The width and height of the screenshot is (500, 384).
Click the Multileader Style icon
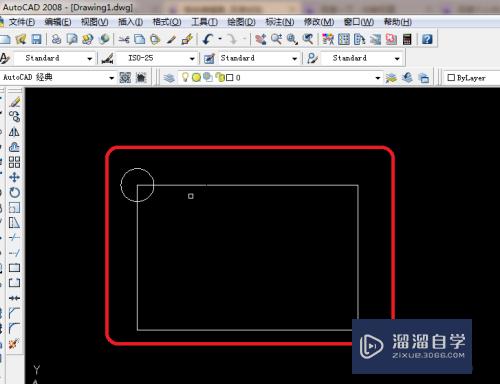[x=312, y=59]
